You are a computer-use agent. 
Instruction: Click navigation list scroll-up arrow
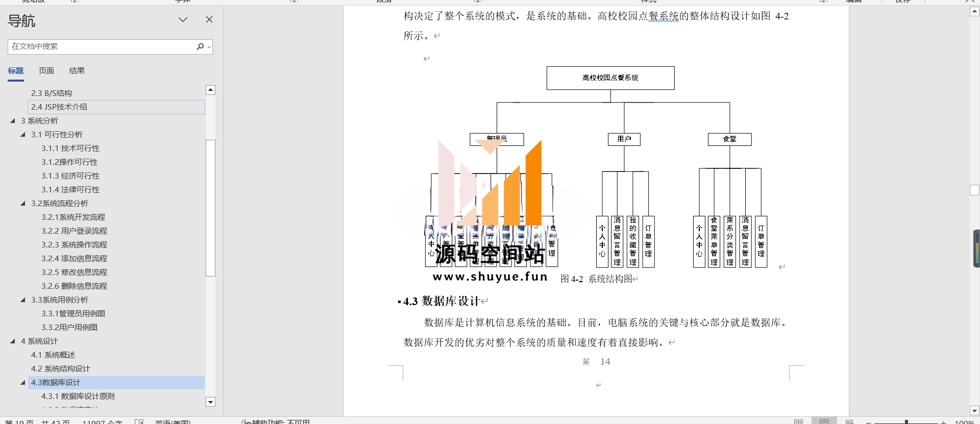210,90
